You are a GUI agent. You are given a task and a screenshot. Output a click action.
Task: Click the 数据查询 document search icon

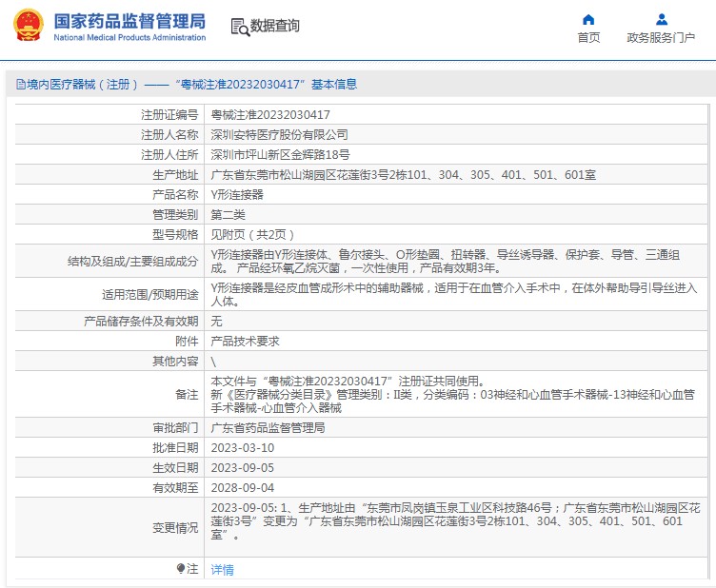(239, 27)
